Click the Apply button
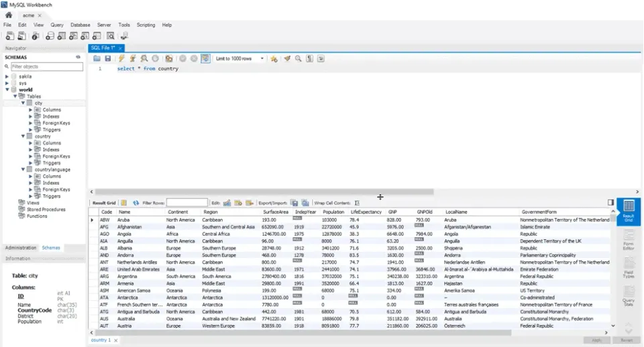This screenshot has height=347, width=644. click(596, 340)
